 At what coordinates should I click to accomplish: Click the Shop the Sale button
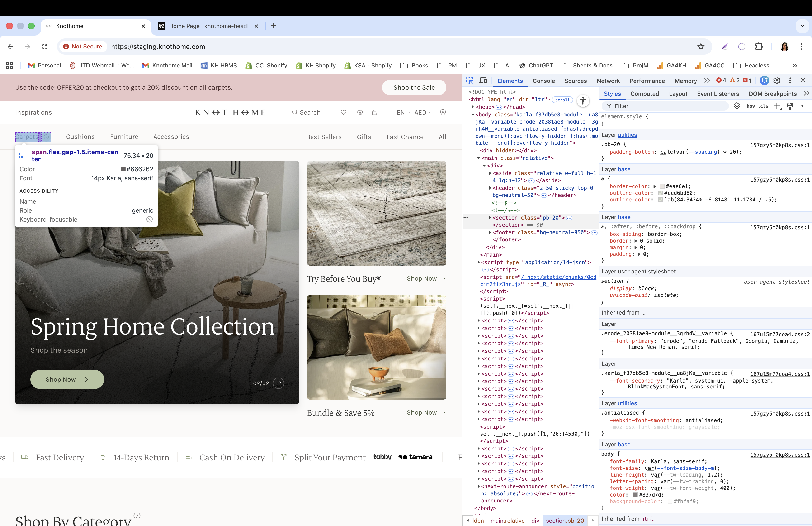click(x=414, y=87)
